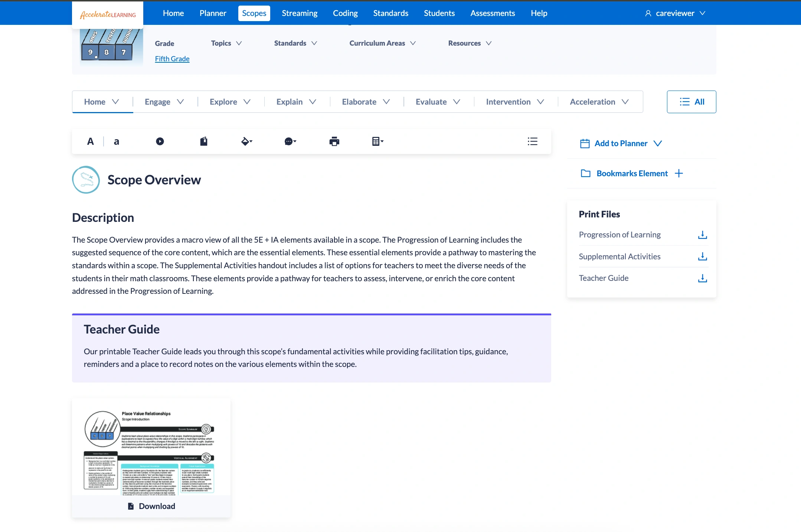Open the highlighter paint bucket tool
The image size is (801, 532).
[x=246, y=141]
